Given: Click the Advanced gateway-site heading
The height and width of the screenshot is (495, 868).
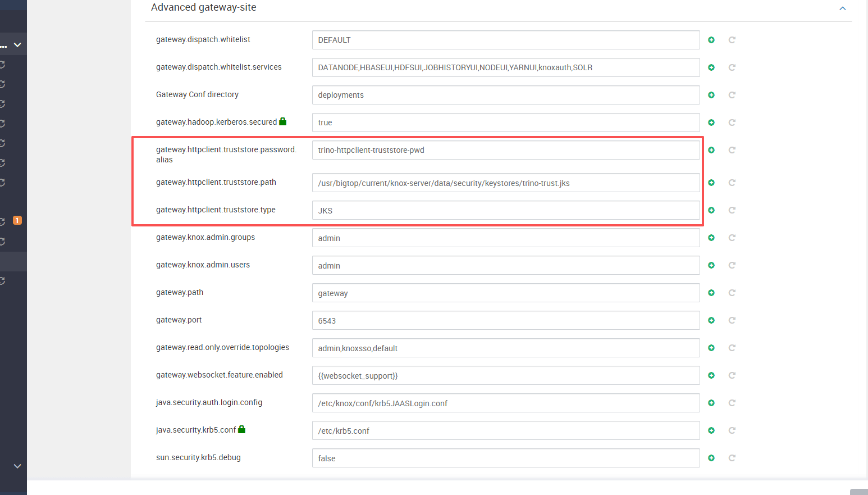Looking at the screenshot, I should 204,7.
